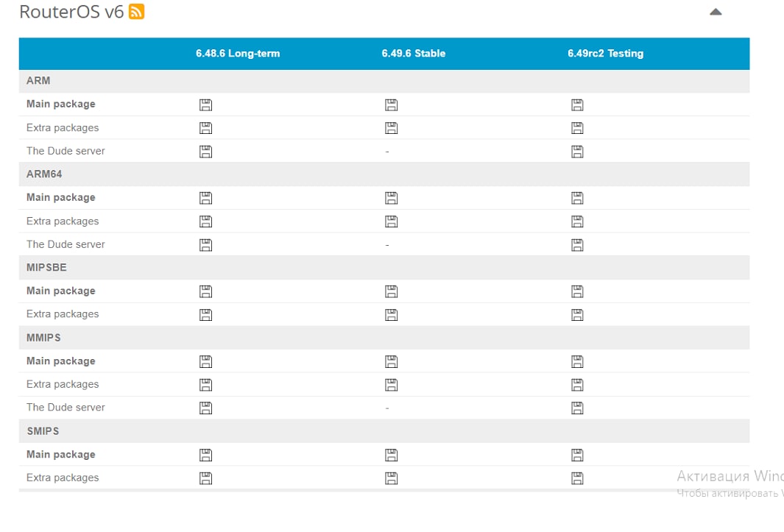The height and width of the screenshot is (532, 784).
Task: Download SMIPS Extra packages Long-term
Action: (x=205, y=478)
